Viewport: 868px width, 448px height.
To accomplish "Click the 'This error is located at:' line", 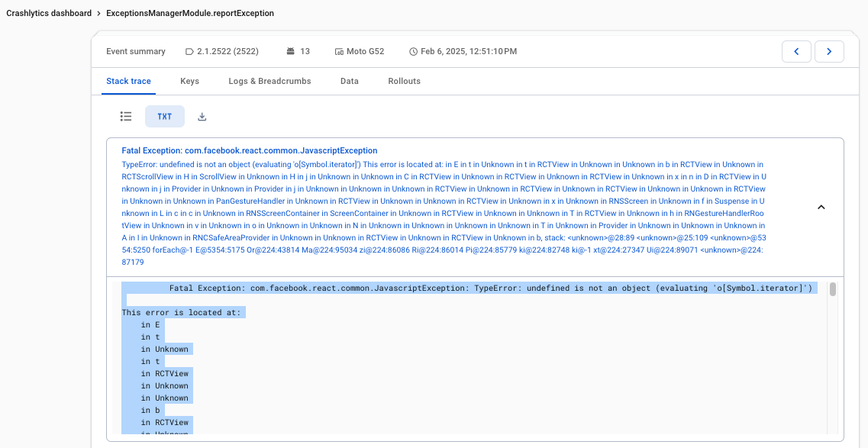I will point(182,313).
